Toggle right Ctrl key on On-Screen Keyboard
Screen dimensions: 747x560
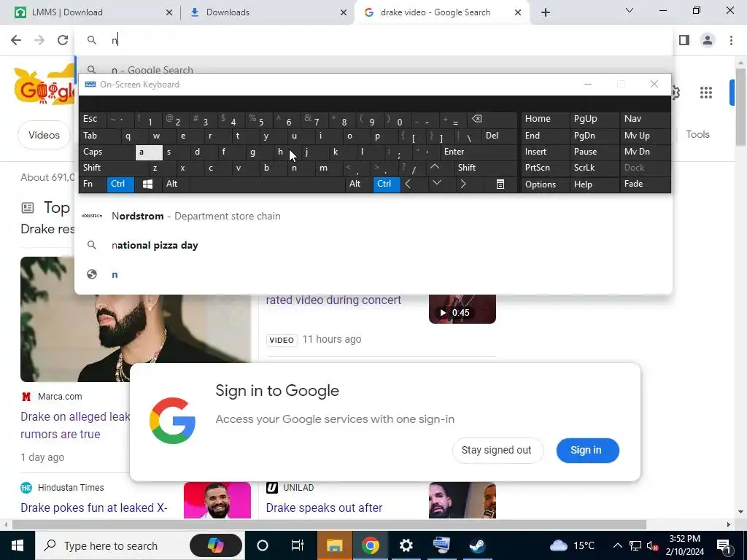387,184
